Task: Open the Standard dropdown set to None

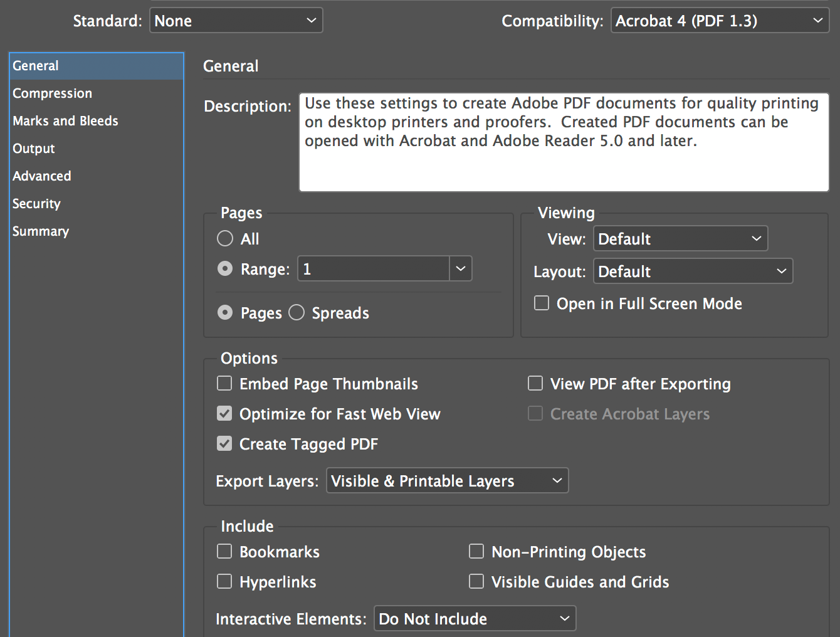Action: coord(236,21)
